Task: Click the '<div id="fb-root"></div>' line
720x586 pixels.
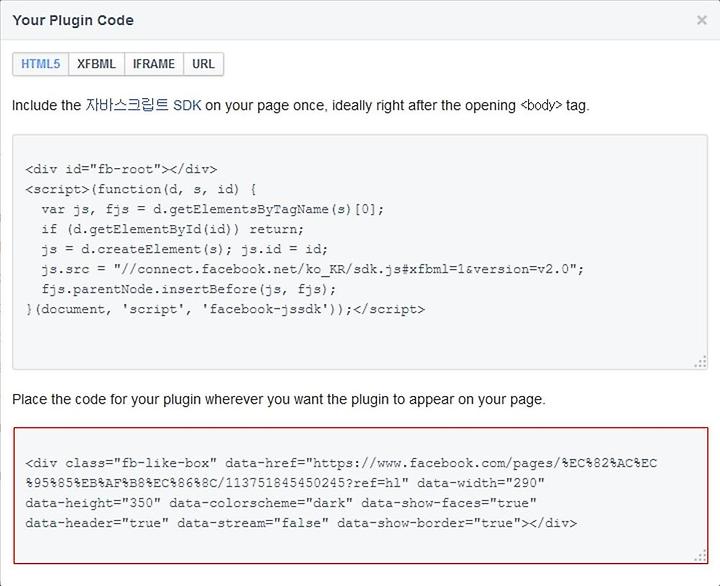Action: coord(121,169)
